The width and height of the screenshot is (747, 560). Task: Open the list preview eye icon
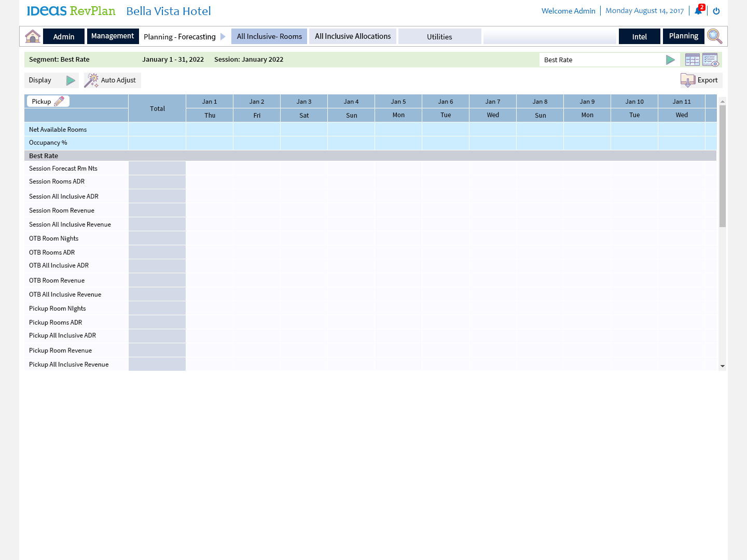[710, 60]
